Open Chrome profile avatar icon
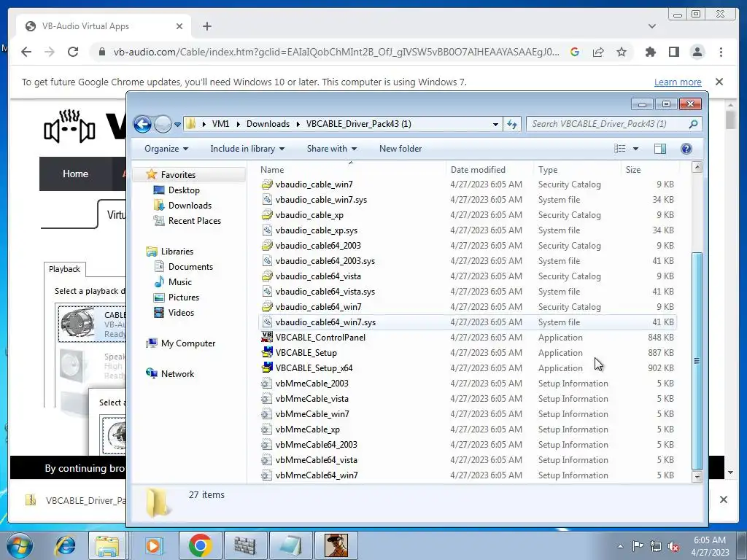This screenshot has height=560, width=747. (697, 52)
